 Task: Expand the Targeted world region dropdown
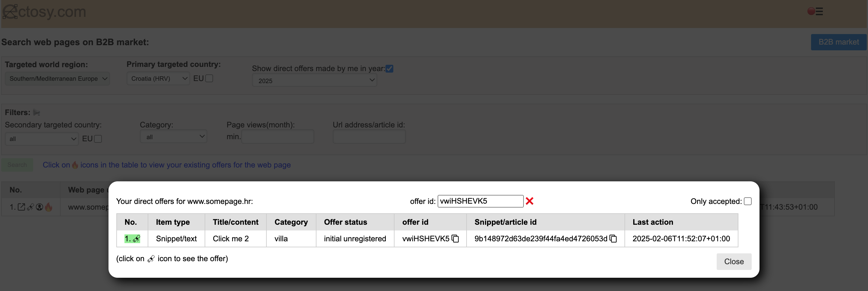[57, 79]
